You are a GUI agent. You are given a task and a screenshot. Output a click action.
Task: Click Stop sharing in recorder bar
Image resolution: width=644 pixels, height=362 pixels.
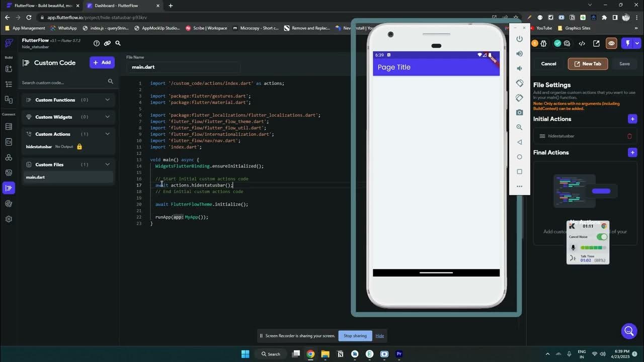pyautogui.click(x=355, y=336)
